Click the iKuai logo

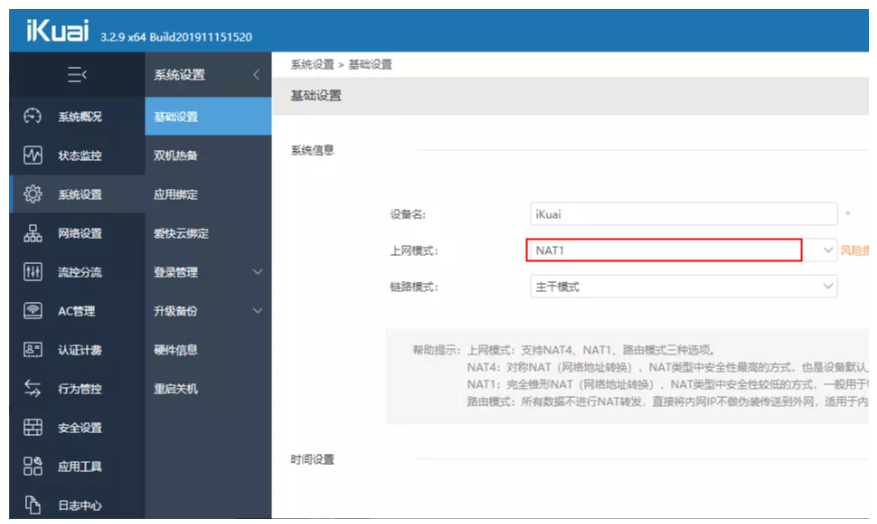[x=58, y=31]
